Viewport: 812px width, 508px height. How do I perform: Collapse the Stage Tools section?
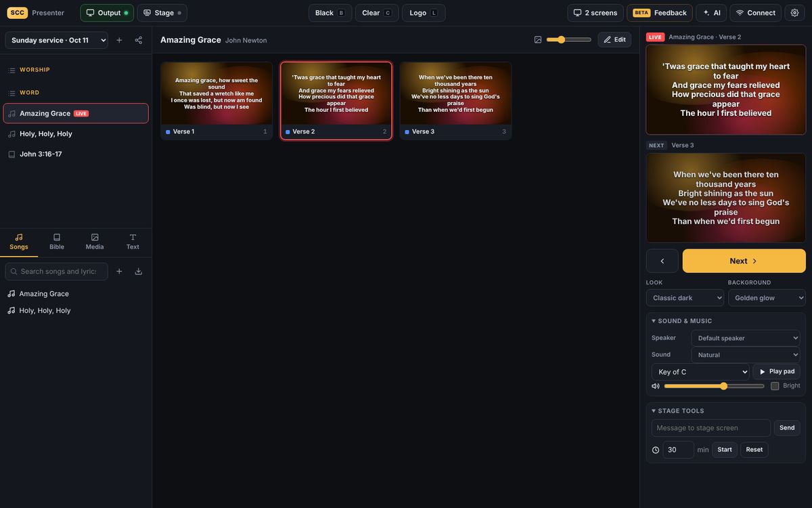tap(678, 411)
